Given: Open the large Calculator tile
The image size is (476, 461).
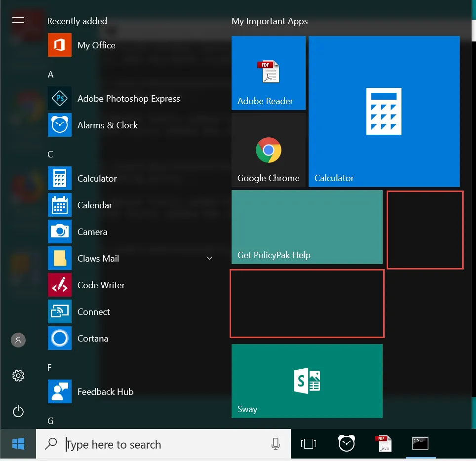Looking at the screenshot, I should [384, 112].
